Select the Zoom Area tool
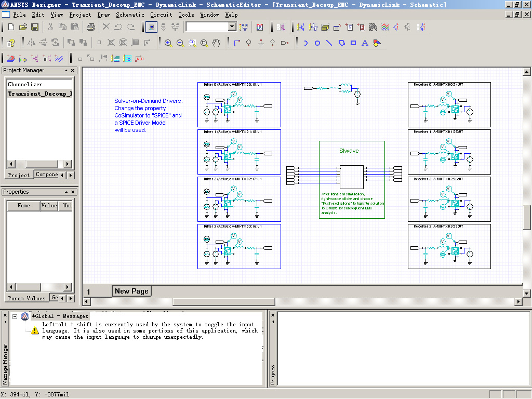The width and height of the screenshot is (532, 399). pos(192,43)
